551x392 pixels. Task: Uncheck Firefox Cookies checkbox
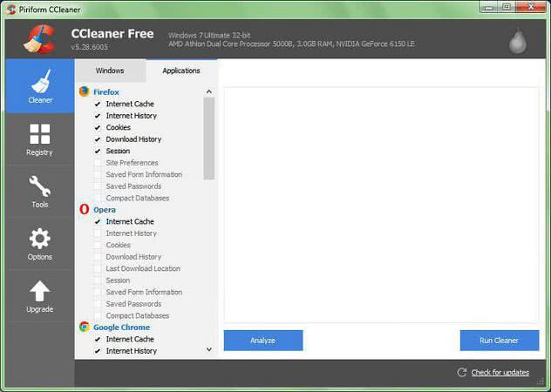pos(98,127)
